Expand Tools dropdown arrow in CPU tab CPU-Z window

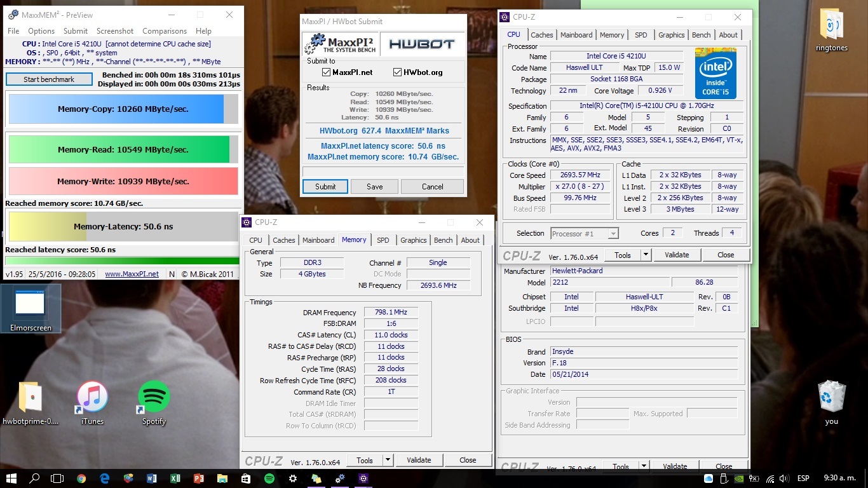646,255
